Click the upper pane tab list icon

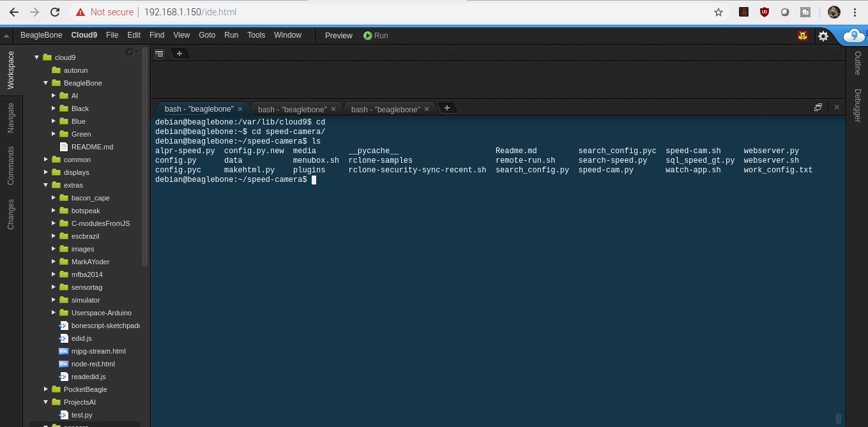click(159, 54)
